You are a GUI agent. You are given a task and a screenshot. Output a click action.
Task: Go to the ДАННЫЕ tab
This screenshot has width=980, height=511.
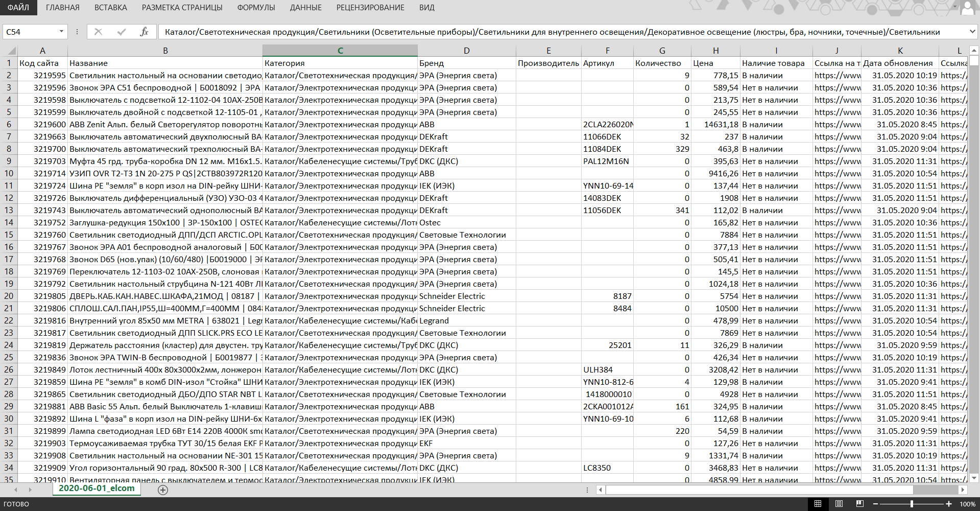click(305, 8)
